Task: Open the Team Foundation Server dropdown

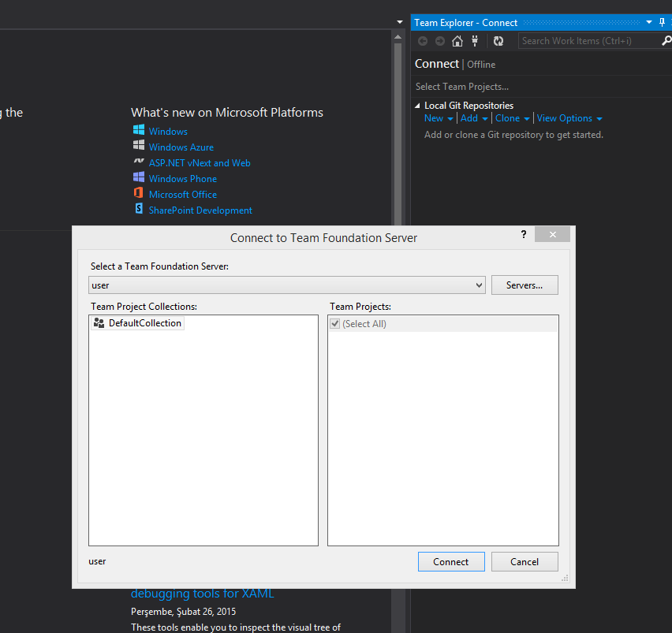Action: 479,285
